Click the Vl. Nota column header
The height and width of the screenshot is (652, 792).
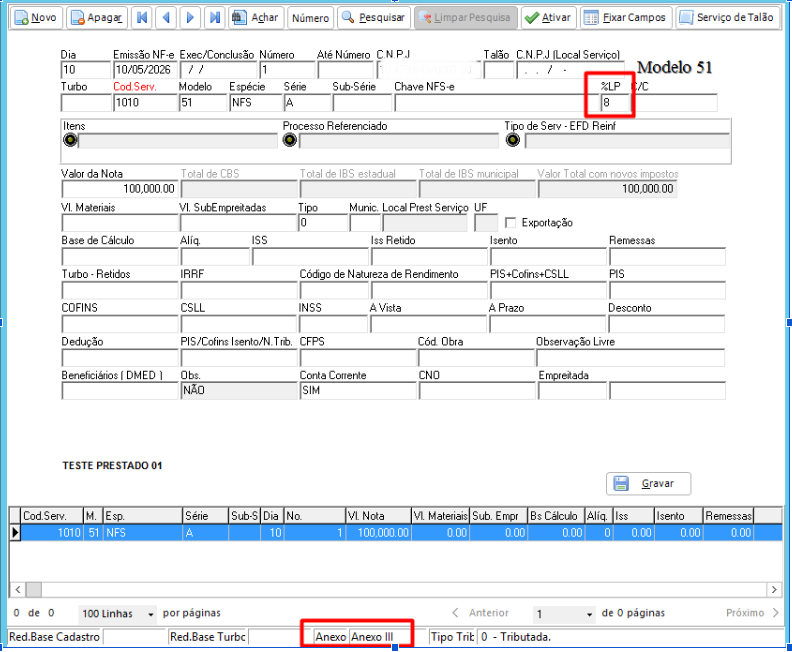(x=378, y=516)
